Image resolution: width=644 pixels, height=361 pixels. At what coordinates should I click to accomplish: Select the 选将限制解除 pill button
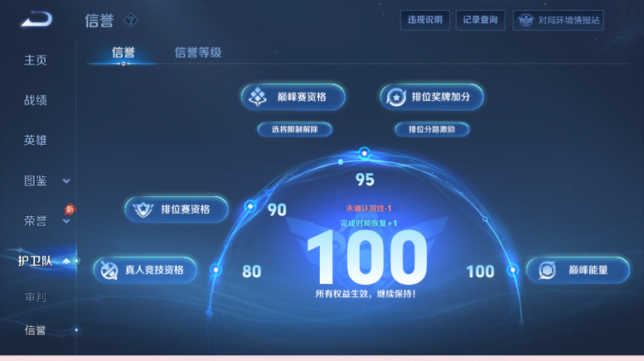[294, 129]
